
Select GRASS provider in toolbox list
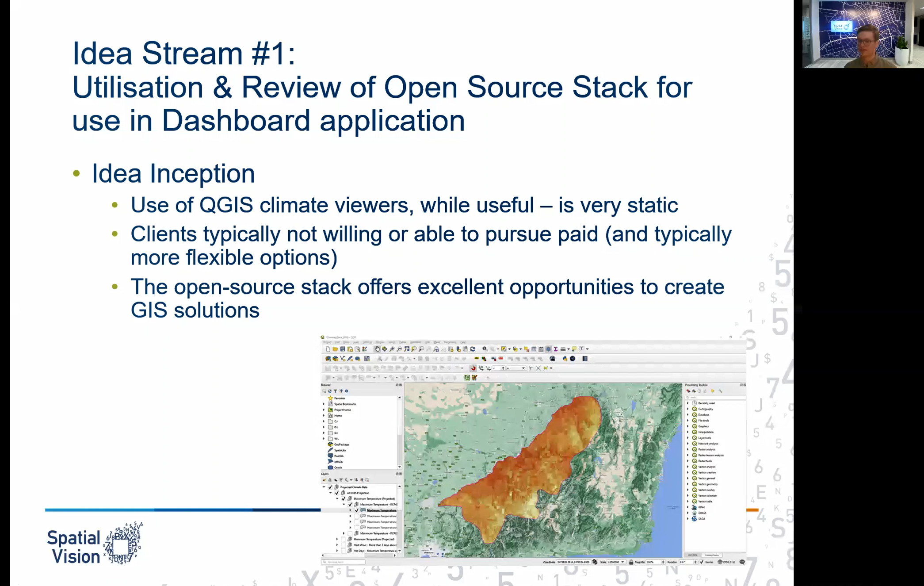click(x=700, y=513)
